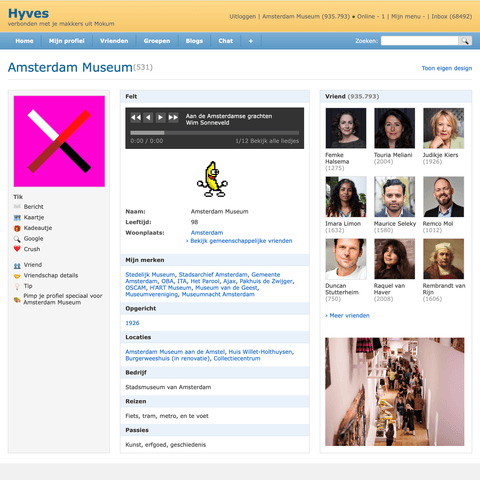Open Amsterdam Museum aan de Amstel location

(x=175, y=352)
